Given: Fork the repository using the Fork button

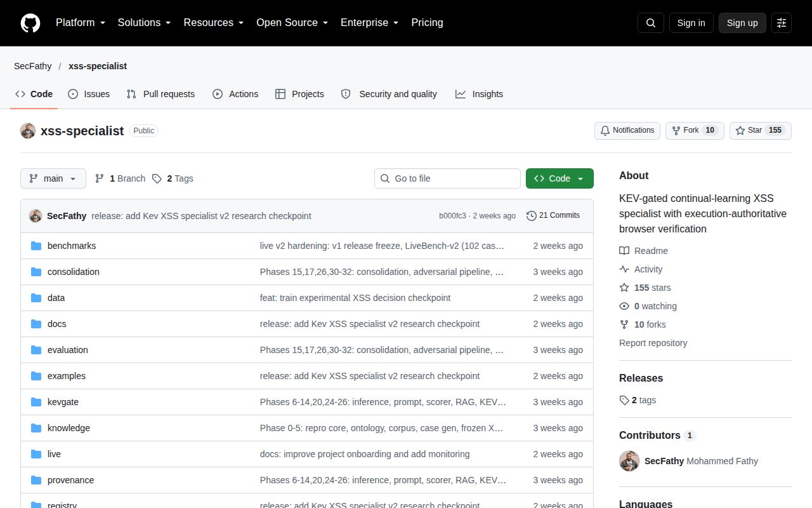Looking at the screenshot, I should (695, 130).
